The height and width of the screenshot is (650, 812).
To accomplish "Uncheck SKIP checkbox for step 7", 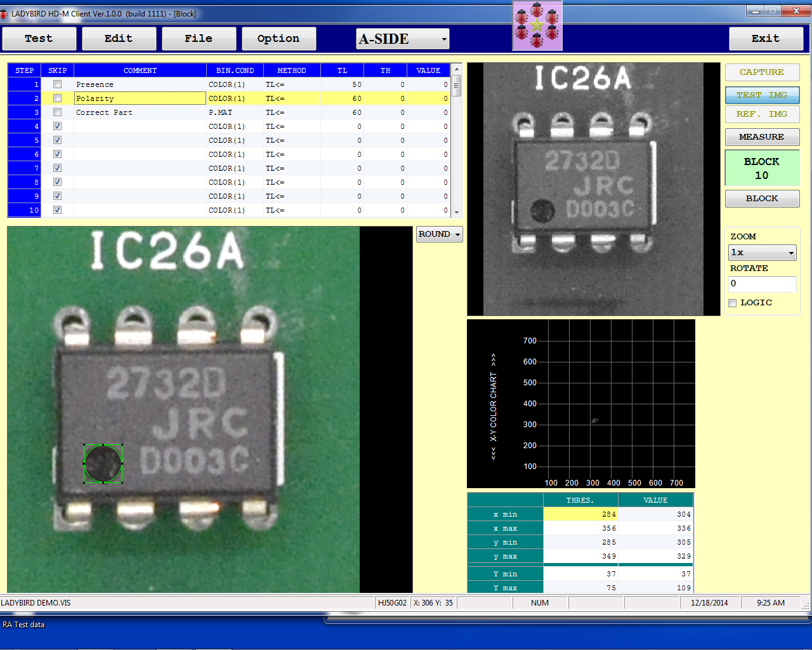I will click(57, 168).
